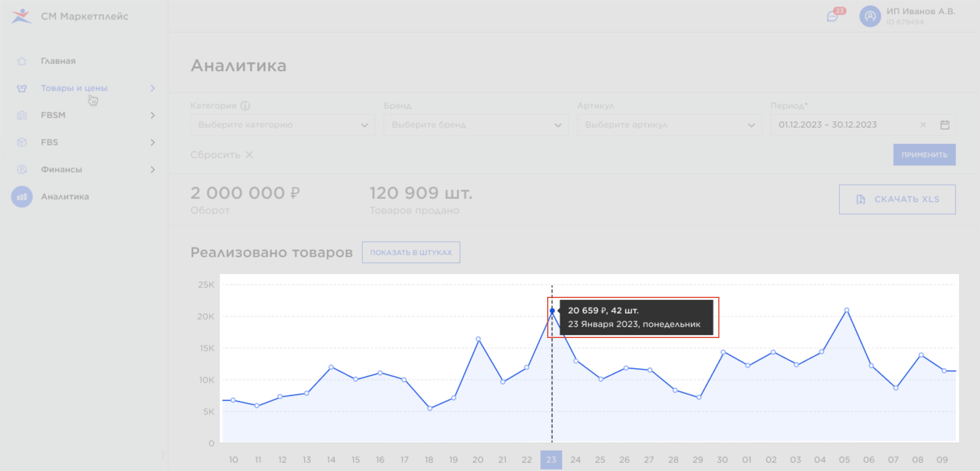
Task: Open Финансы menu item
Action: (61, 169)
